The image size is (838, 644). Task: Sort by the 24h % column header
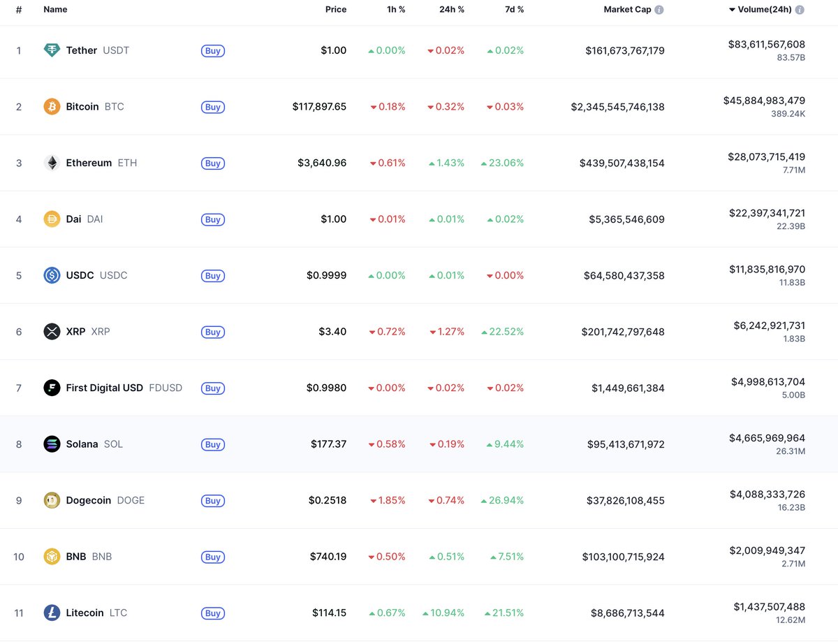point(451,10)
